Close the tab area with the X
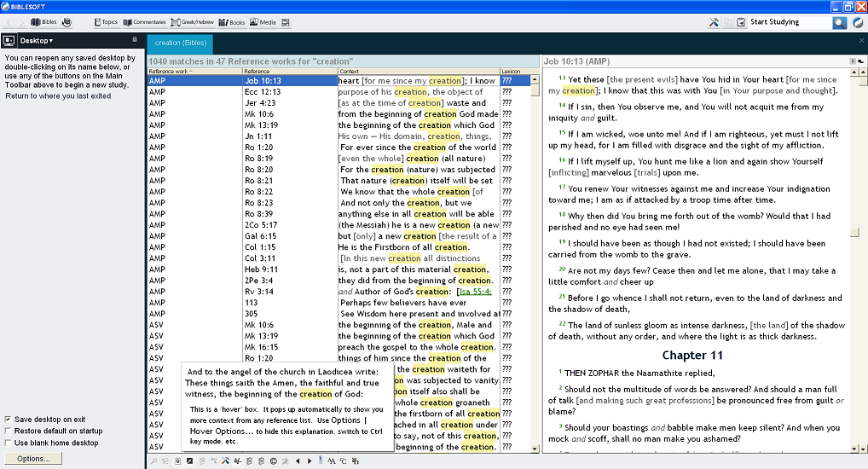This screenshot has width=868, height=469. coord(861,40)
